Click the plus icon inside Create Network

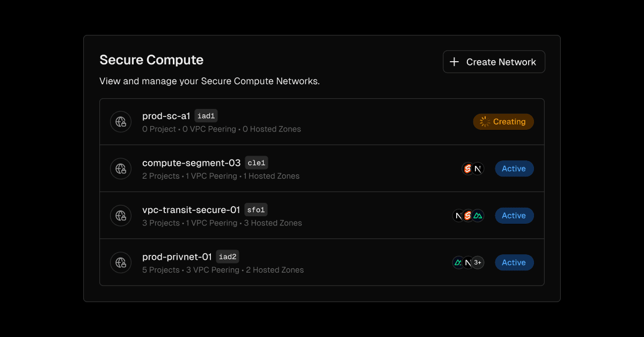[x=454, y=61]
